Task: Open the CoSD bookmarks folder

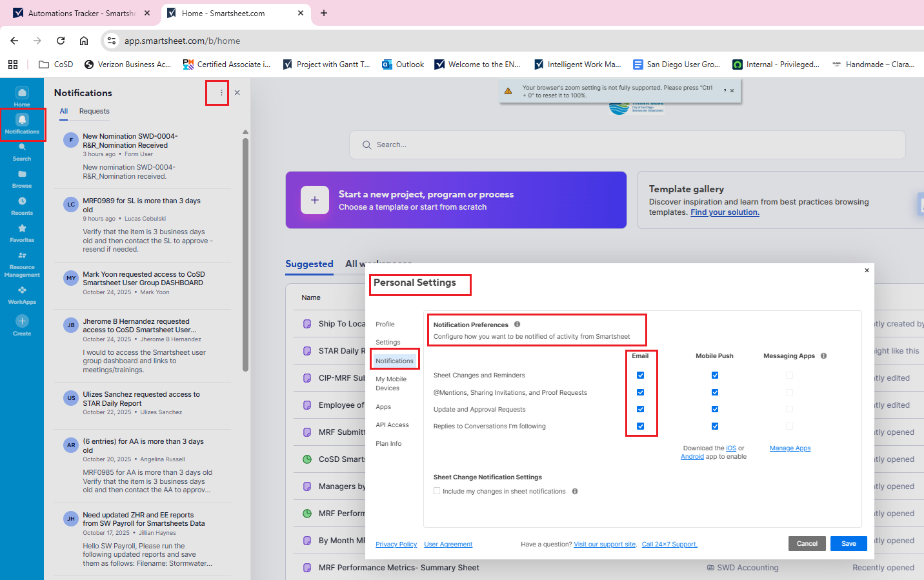Action: [56, 65]
